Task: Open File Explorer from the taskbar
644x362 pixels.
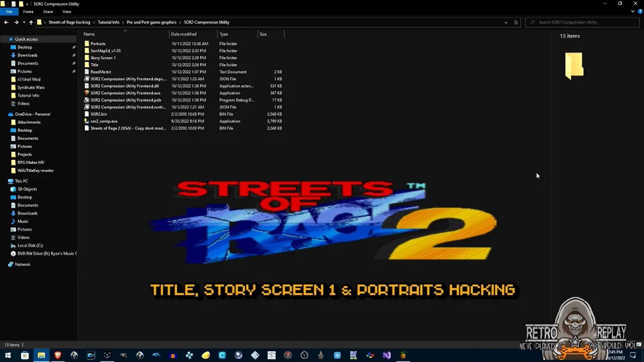Action: [x=41, y=355]
